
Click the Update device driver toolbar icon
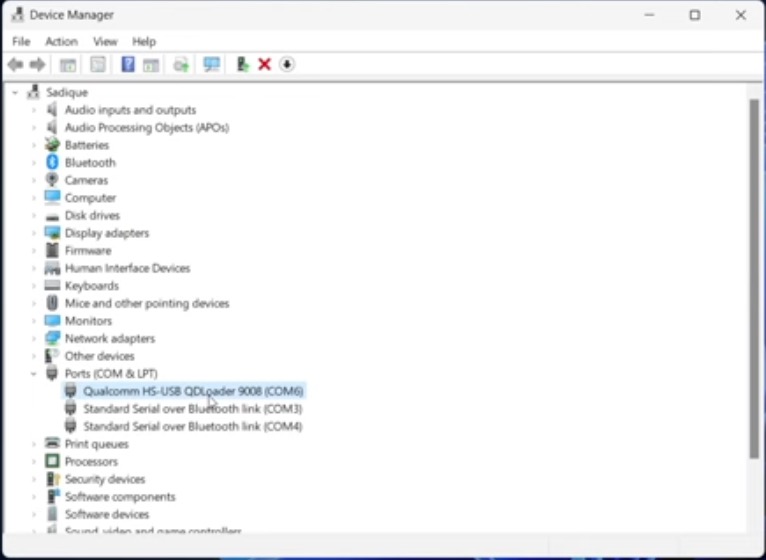click(x=181, y=65)
